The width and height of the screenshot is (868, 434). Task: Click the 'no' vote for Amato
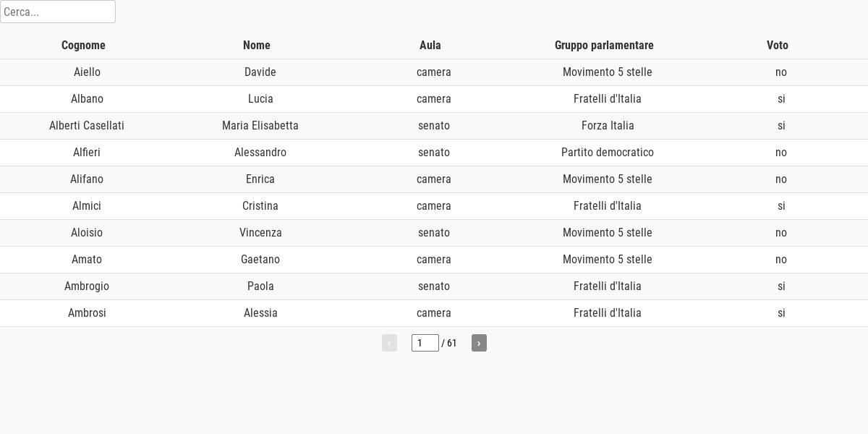781,260
